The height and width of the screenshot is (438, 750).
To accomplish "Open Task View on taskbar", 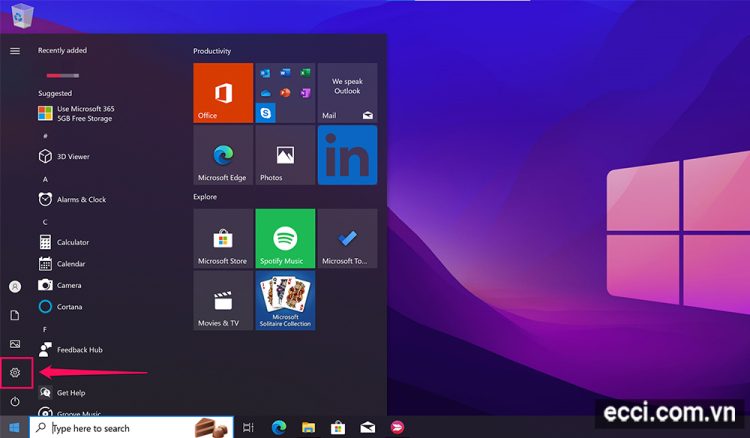I will pos(248,427).
